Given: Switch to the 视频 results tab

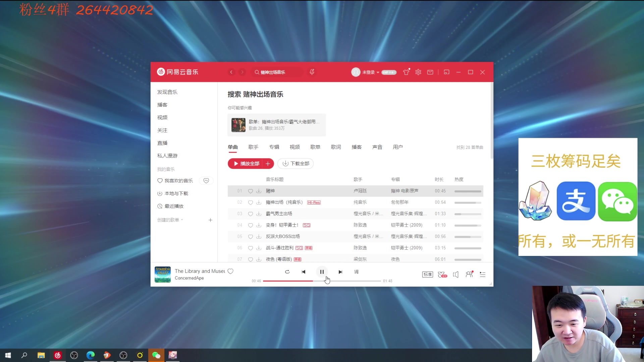Looking at the screenshot, I should tap(294, 147).
